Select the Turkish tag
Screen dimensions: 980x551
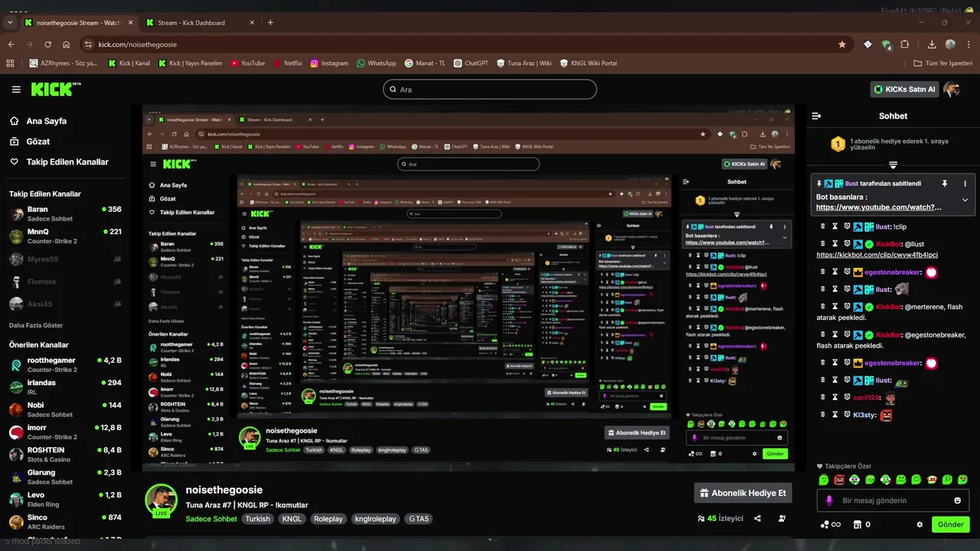(257, 519)
